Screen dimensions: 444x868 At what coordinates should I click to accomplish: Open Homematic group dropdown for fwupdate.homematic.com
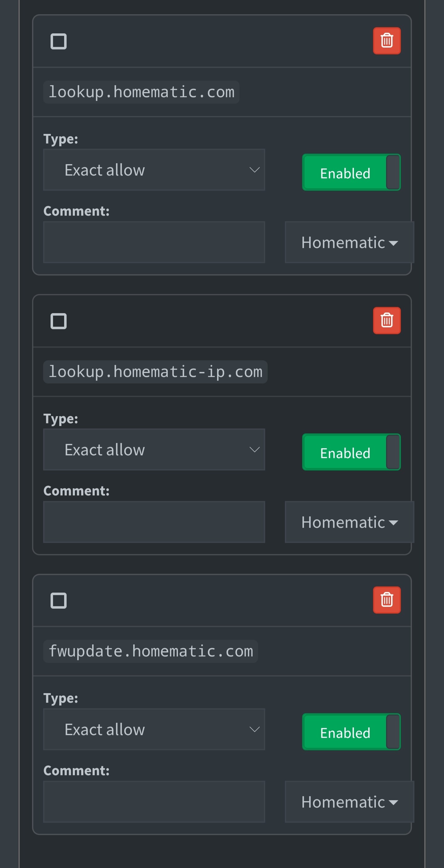(x=349, y=802)
